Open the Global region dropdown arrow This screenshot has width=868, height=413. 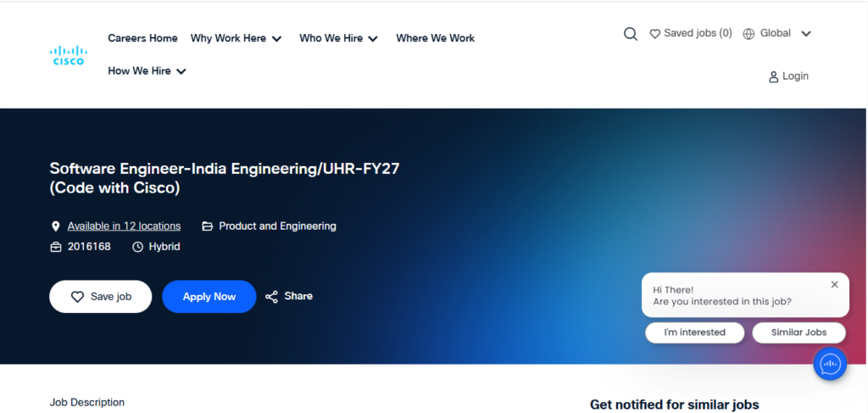tap(806, 34)
